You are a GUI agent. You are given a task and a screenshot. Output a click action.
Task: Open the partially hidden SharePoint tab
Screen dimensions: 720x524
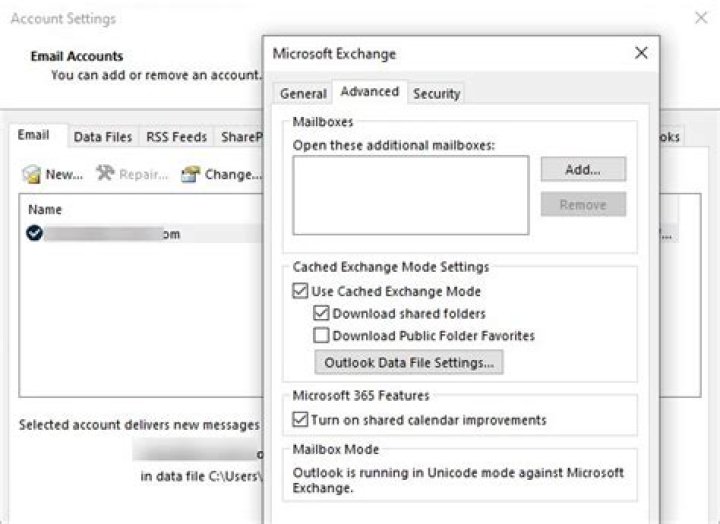click(241, 137)
